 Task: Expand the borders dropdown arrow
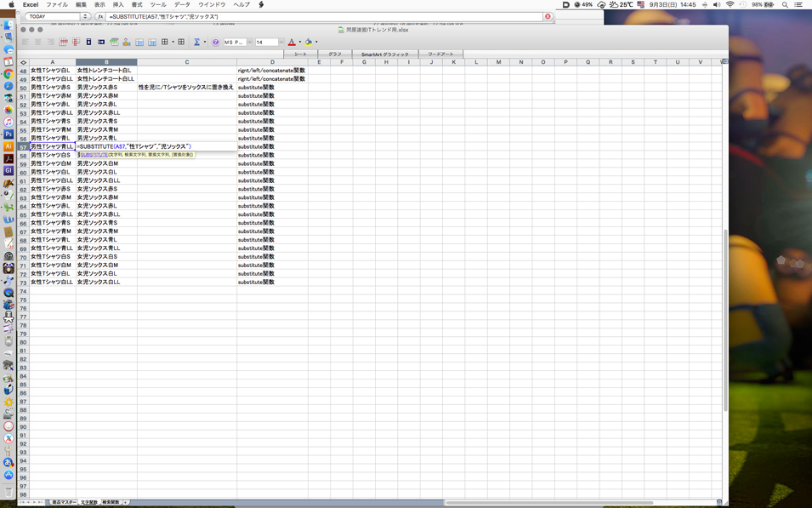(173, 42)
